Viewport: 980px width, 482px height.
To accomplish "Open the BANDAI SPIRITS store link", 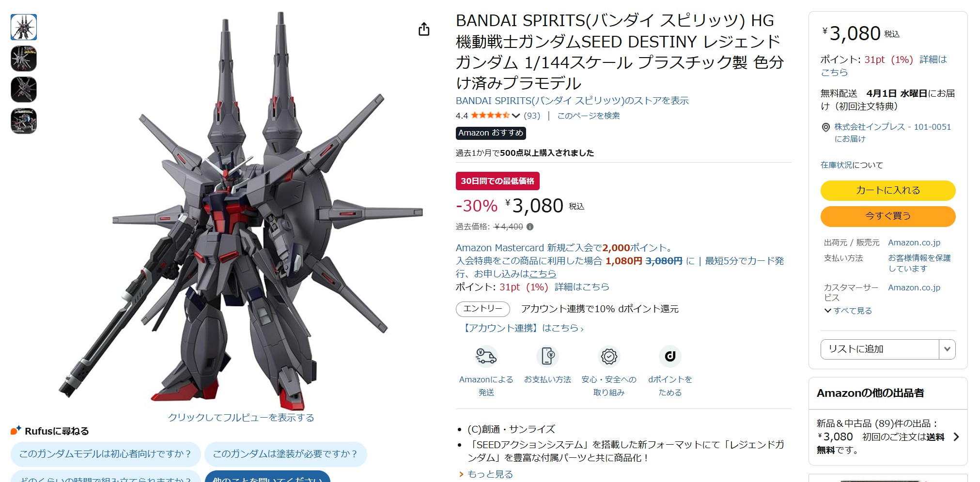I will tap(572, 101).
